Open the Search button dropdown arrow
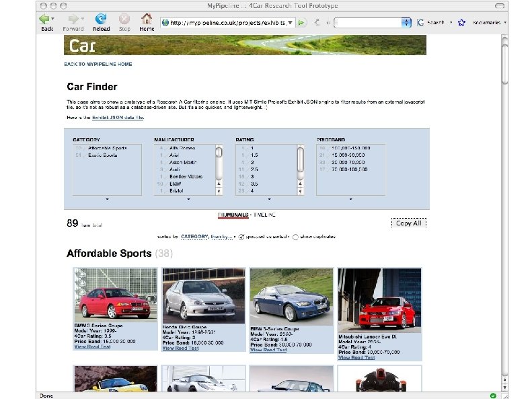The width and height of the screenshot is (532, 399). (451, 23)
